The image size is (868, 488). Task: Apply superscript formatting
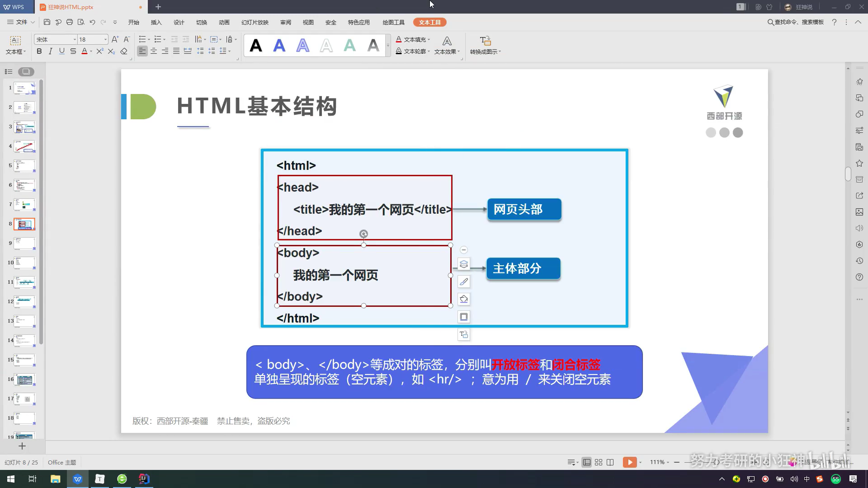click(100, 51)
